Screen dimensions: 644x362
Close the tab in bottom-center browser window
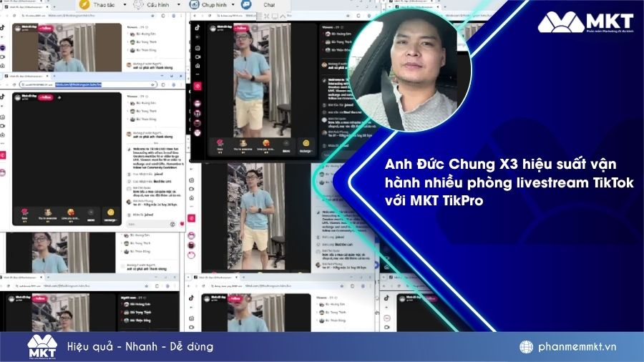(x=236, y=278)
